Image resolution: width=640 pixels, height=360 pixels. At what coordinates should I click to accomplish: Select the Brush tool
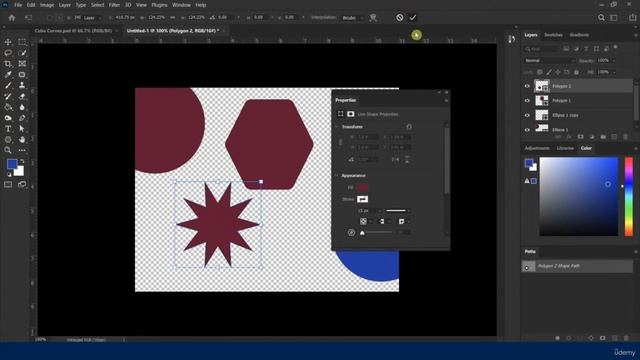tap(8, 85)
